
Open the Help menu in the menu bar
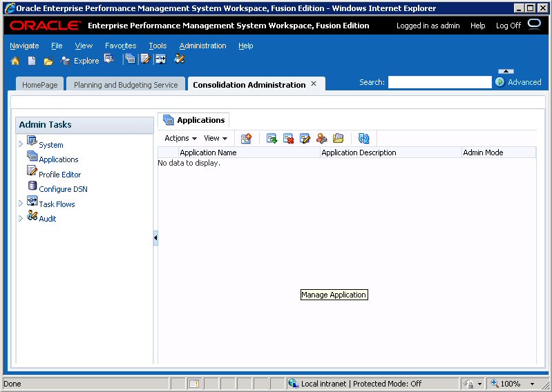click(x=246, y=46)
